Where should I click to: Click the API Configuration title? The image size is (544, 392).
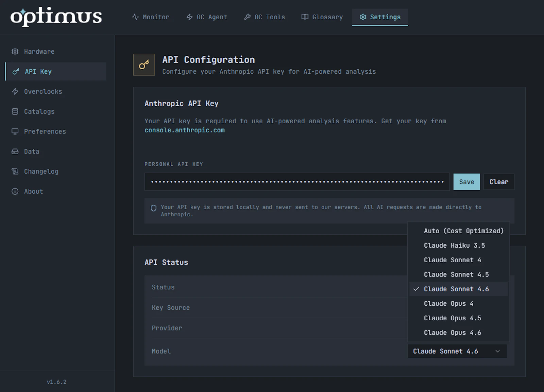(208, 60)
